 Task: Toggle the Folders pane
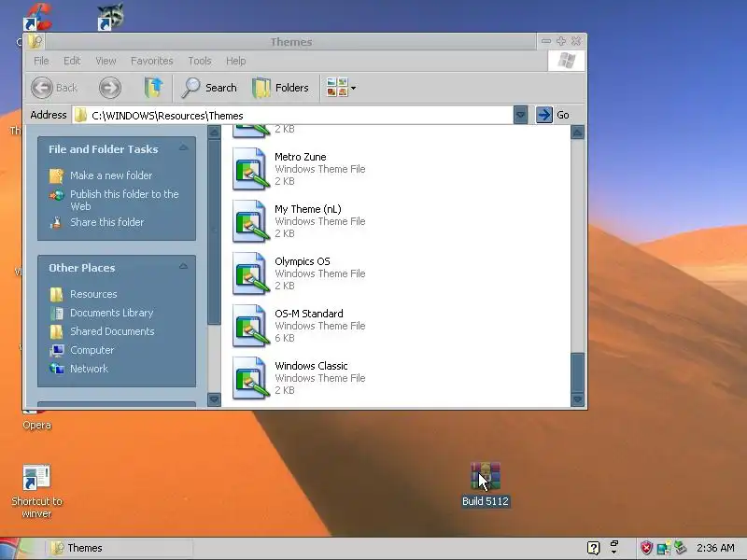(x=280, y=88)
